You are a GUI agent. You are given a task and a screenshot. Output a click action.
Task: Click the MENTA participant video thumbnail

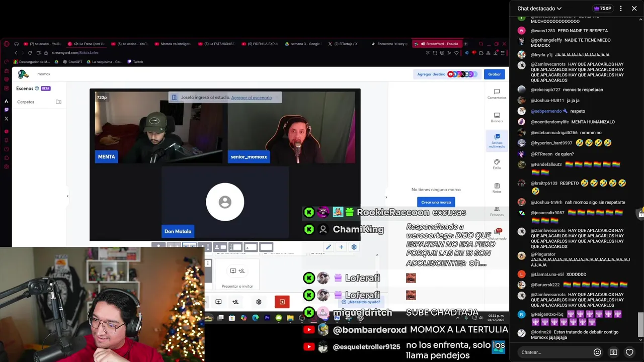(x=158, y=128)
